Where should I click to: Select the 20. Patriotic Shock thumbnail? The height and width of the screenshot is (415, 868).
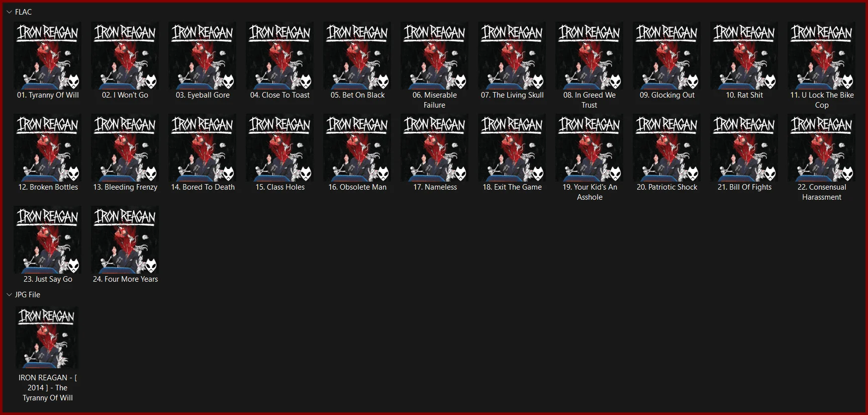[x=667, y=148]
